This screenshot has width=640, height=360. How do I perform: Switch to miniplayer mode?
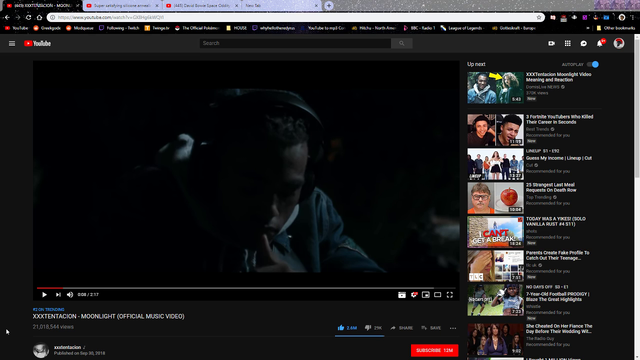(426, 295)
